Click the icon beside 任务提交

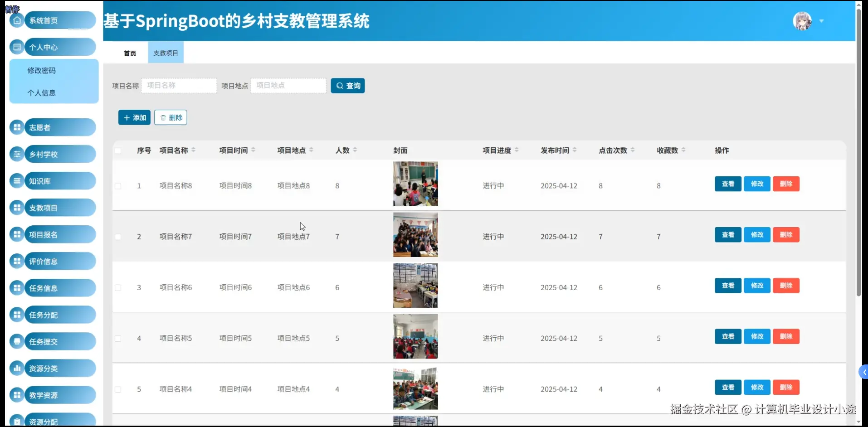[x=17, y=341]
